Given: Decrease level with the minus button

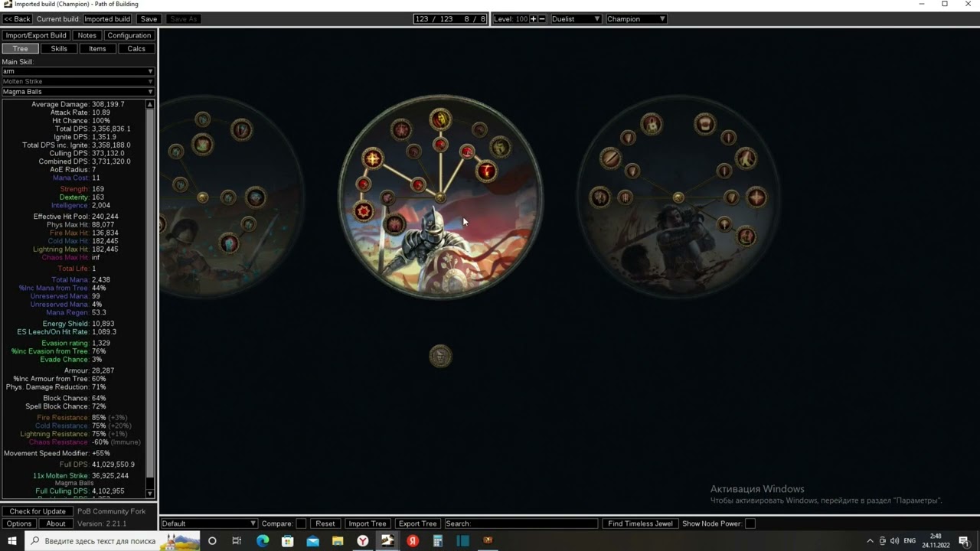Looking at the screenshot, I should 542,18.
